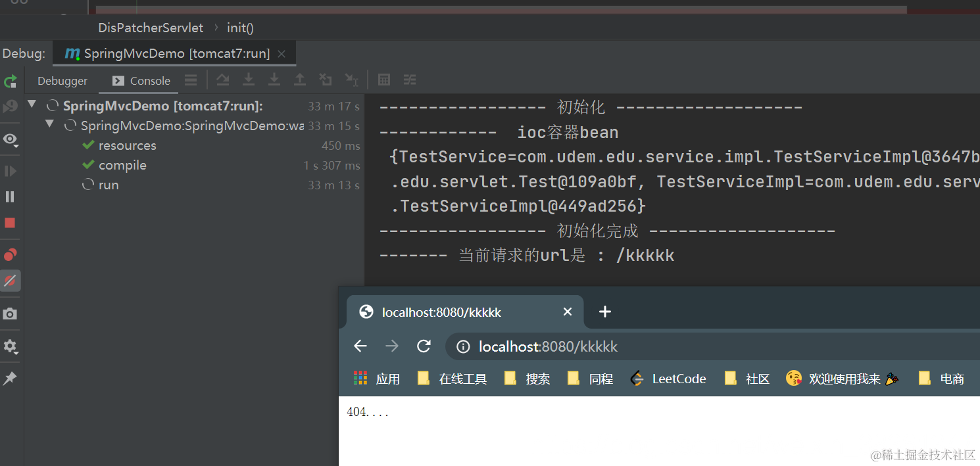Open the 应用 apps bookmark
The width and height of the screenshot is (980, 466).
[x=377, y=379]
